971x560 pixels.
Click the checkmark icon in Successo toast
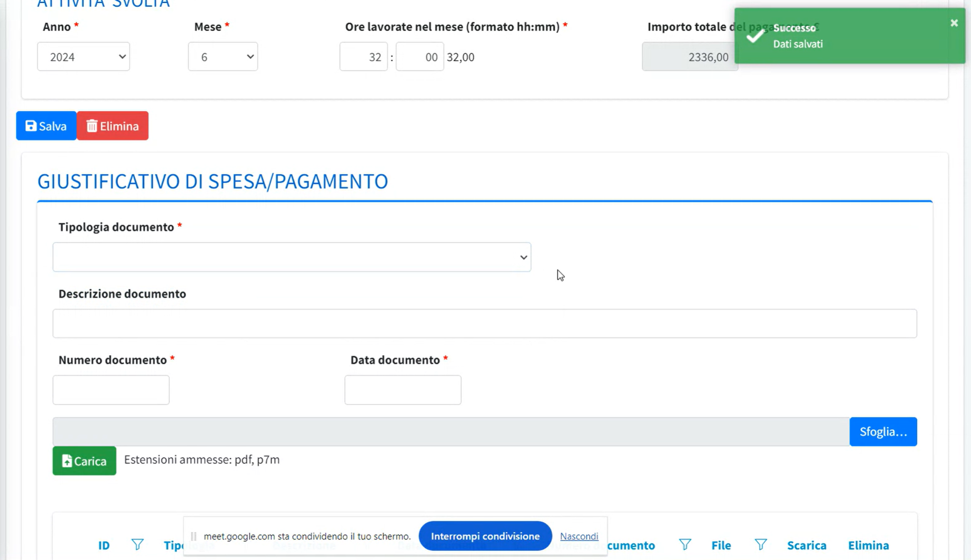coord(756,36)
